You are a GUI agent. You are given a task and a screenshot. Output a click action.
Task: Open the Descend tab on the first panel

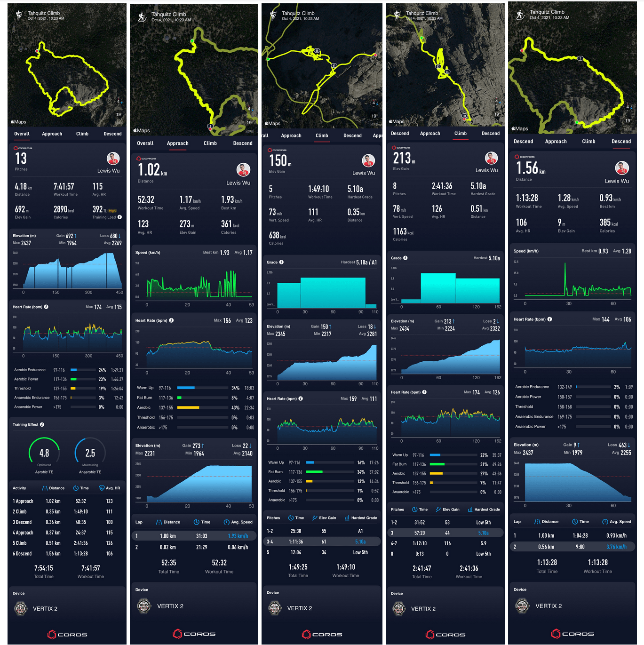pyautogui.click(x=112, y=134)
